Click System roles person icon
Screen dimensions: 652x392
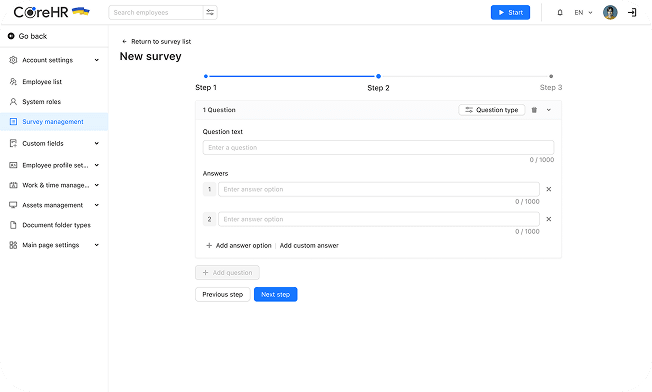pos(13,101)
